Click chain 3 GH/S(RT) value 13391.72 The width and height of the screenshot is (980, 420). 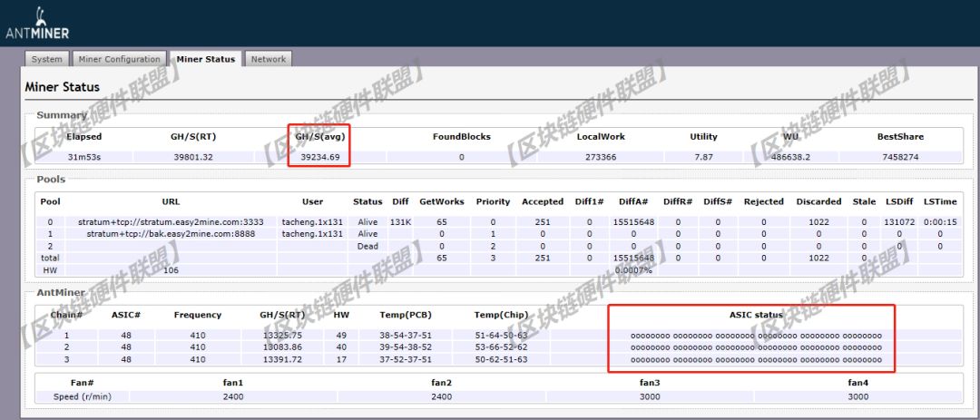[x=281, y=359]
